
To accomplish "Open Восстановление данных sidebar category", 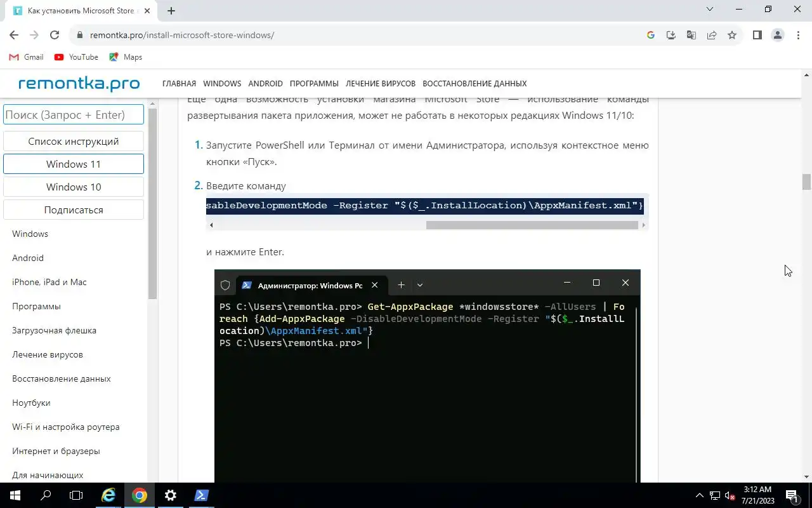I will 62,378.
